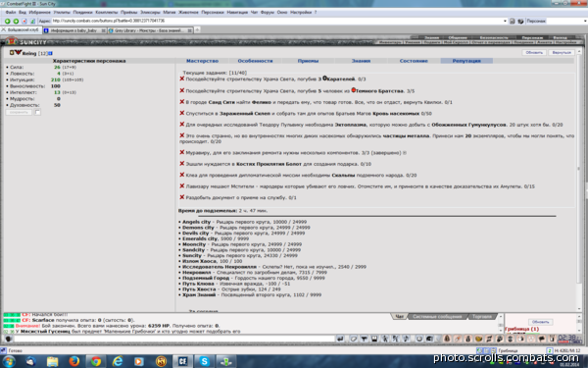The height and width of the screenshot is (368, 588).
Task: Click the CF client taskbar button
Action: (x=182, y=361)
